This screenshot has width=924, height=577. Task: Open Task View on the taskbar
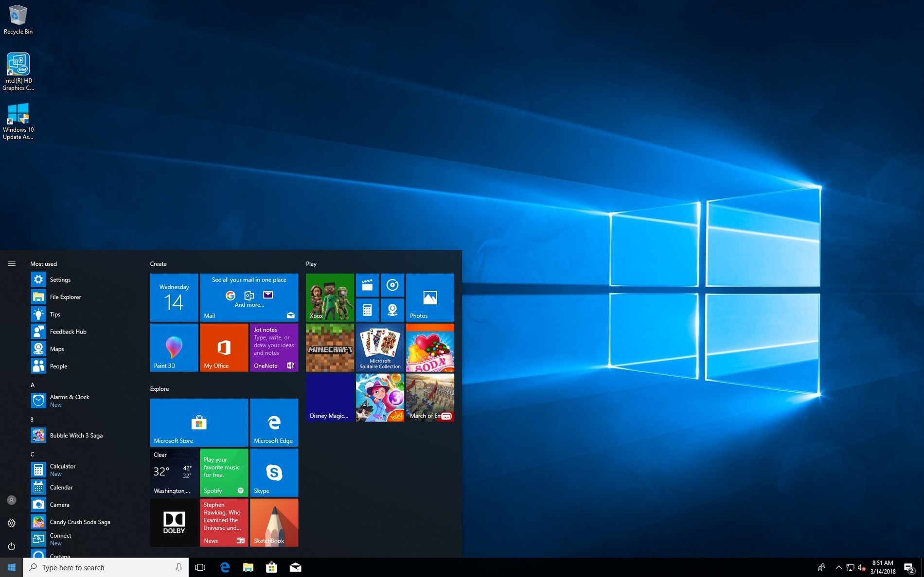click(200, 567)
